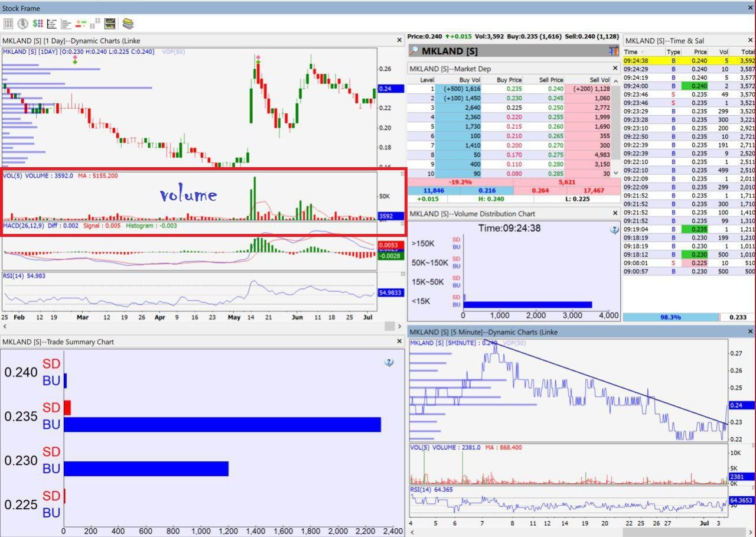Click help icon in Volume Distribution Chart

(x=614, y=230)
